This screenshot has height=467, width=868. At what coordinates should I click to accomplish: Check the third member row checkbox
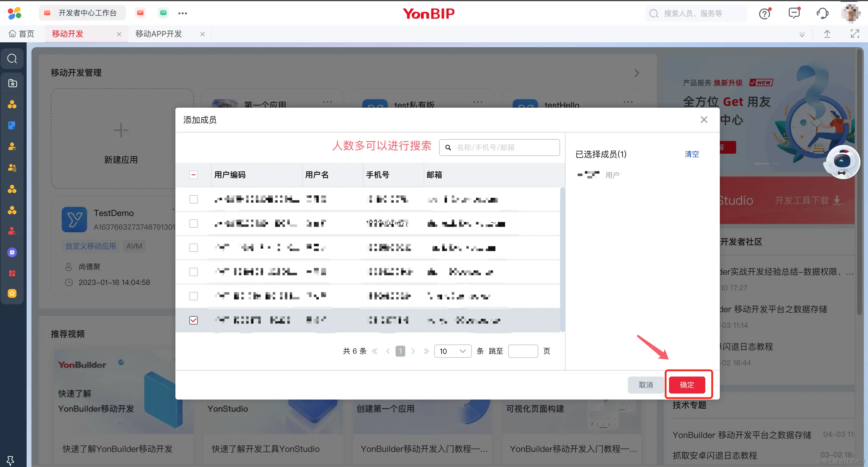click(194, 248)
